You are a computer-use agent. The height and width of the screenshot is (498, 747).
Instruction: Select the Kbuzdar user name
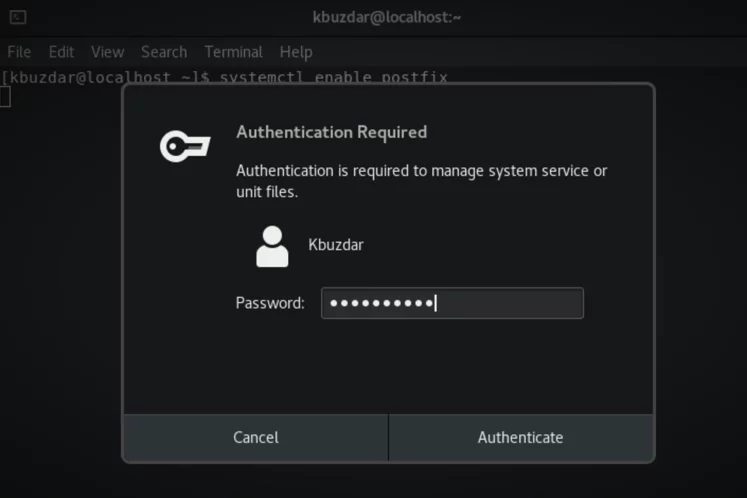tap(336, 245)
